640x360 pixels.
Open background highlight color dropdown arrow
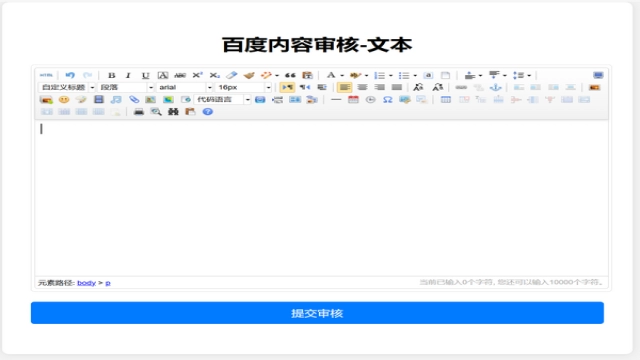pos(366,76)
